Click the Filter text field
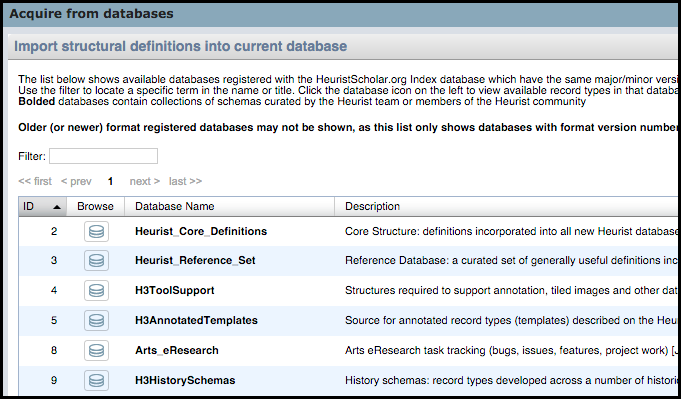 103,156
